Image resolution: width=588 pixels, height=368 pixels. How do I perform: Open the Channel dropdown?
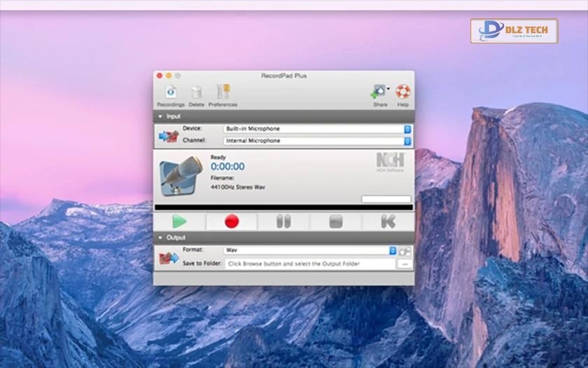tap(317, 141)
